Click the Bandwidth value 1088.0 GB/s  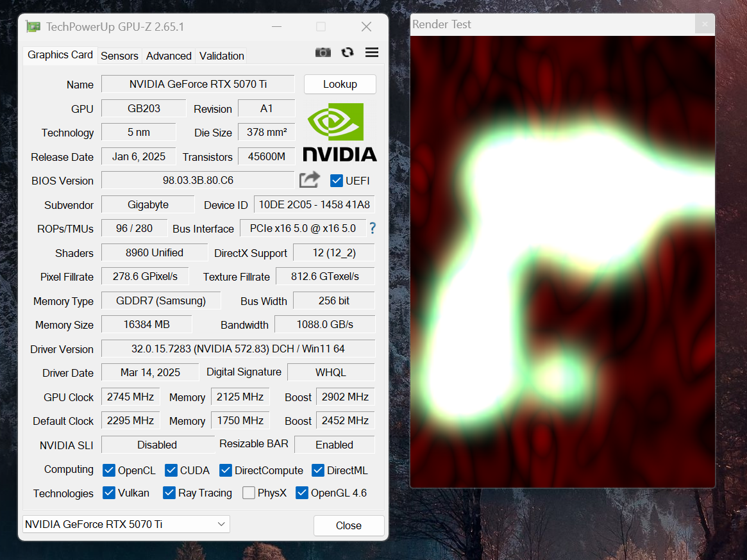325,325
